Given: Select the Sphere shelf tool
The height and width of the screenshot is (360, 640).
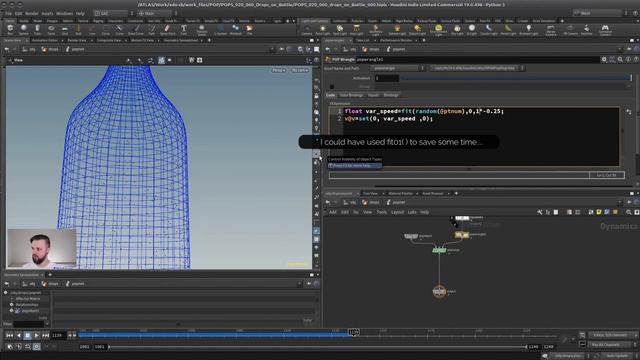Looking at the screenshot, I should click(x=24, y=29).
